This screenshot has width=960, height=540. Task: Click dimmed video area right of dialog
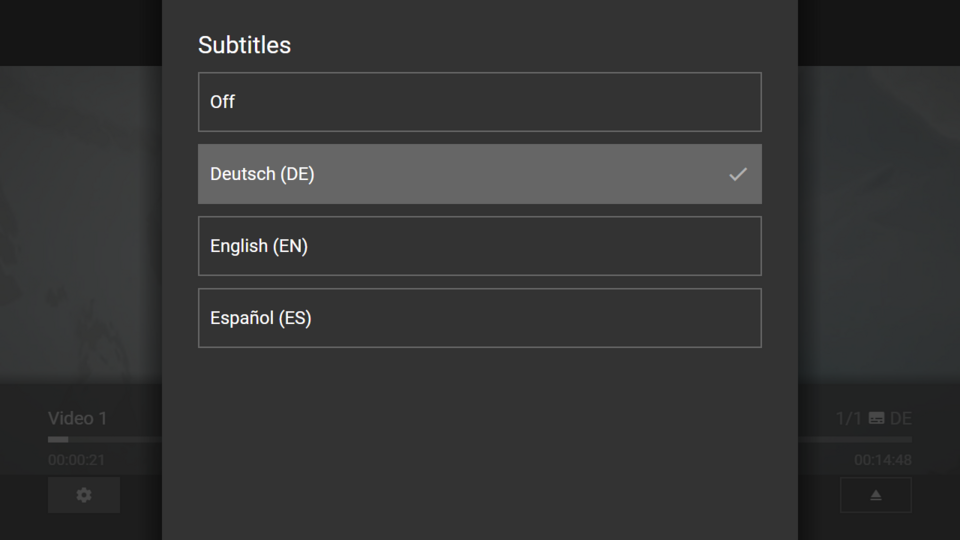click(x=880, y=220)
